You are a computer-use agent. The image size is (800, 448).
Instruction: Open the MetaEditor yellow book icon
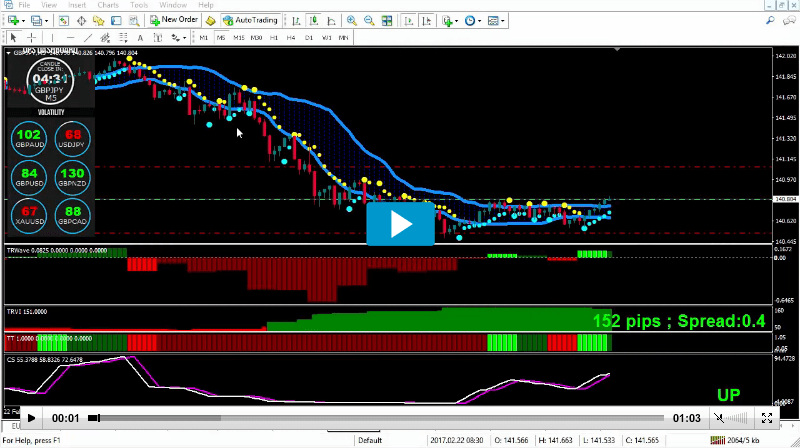(210, 20)
